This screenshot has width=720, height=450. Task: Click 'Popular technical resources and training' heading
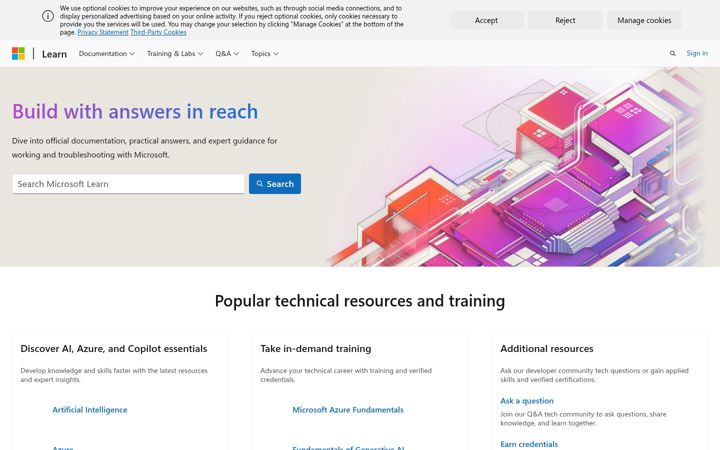pos(360,301)
